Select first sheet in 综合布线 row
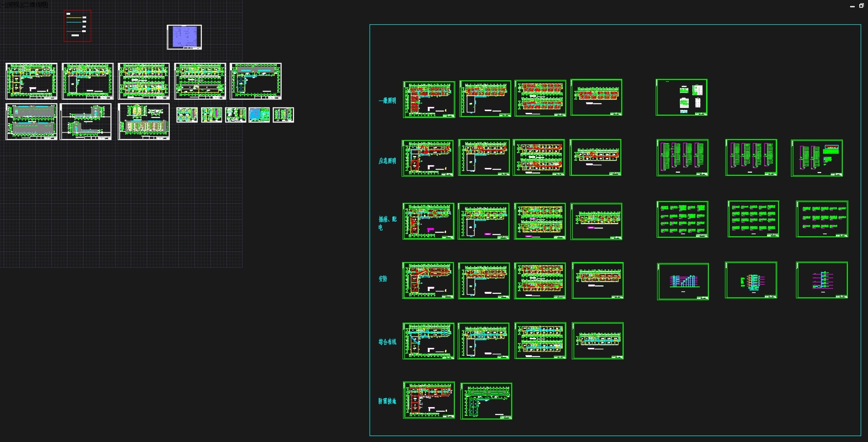This screenshot has height=442, width=868. tap(429, 341)
